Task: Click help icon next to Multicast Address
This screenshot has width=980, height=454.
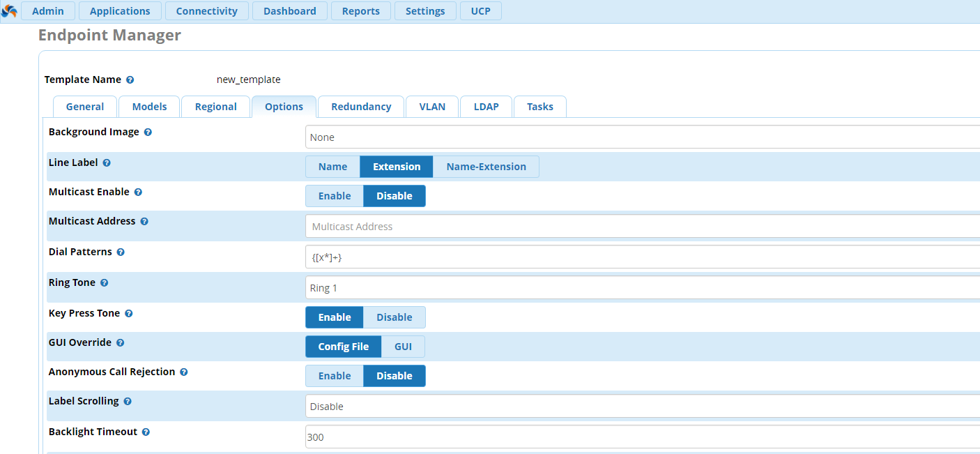Action: (x=144, y=222)
